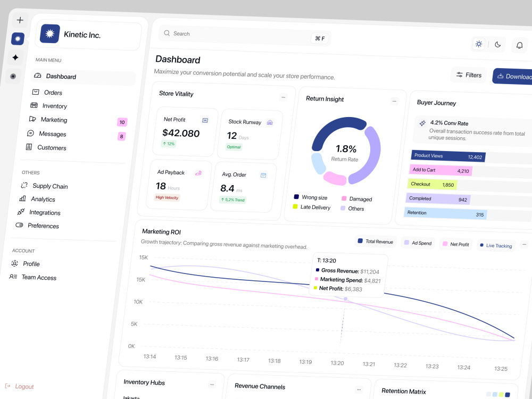The image size is (532, 399).
Task: Click the Kinetic Inc. logo
Action: coord(50,34)
